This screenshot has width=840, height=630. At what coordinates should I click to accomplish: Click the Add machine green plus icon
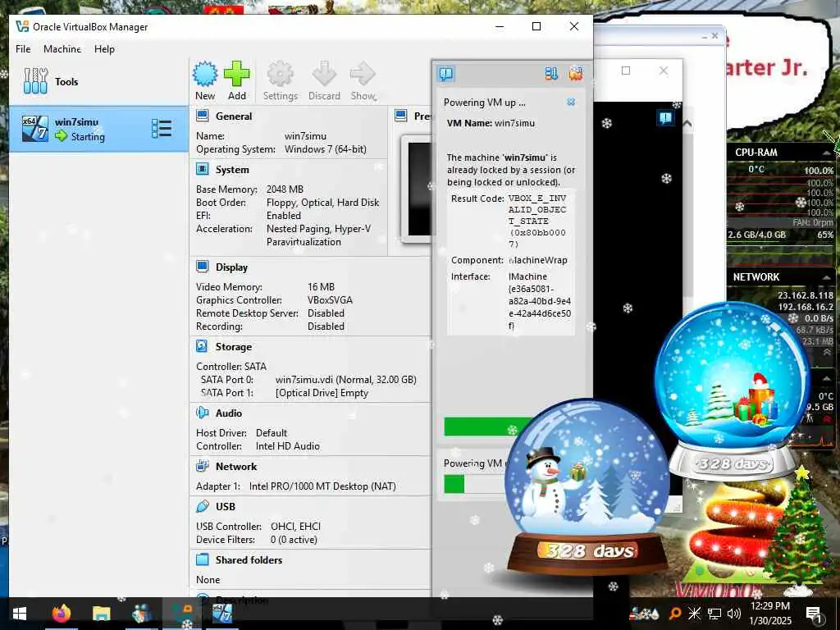tap(237, 74)
